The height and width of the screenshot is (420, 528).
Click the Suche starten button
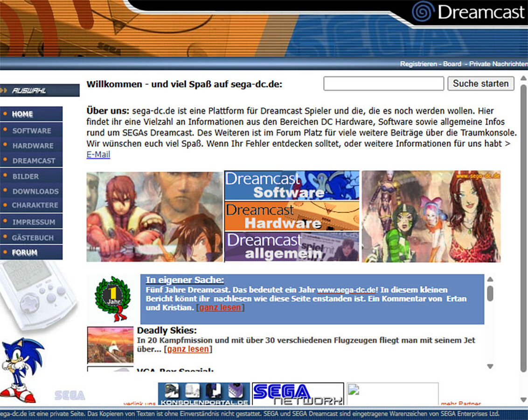pyautogui.click(x=480, y=84)
